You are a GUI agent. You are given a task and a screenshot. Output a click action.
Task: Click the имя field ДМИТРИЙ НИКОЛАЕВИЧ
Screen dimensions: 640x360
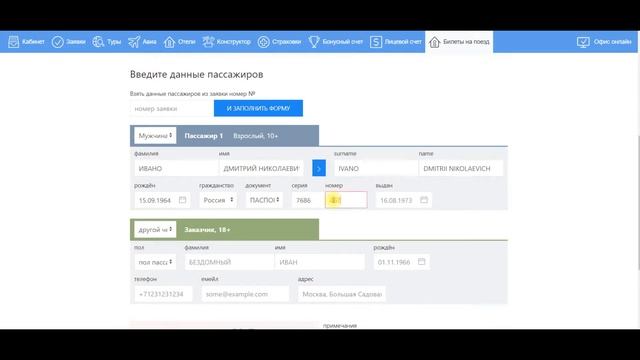261,168
